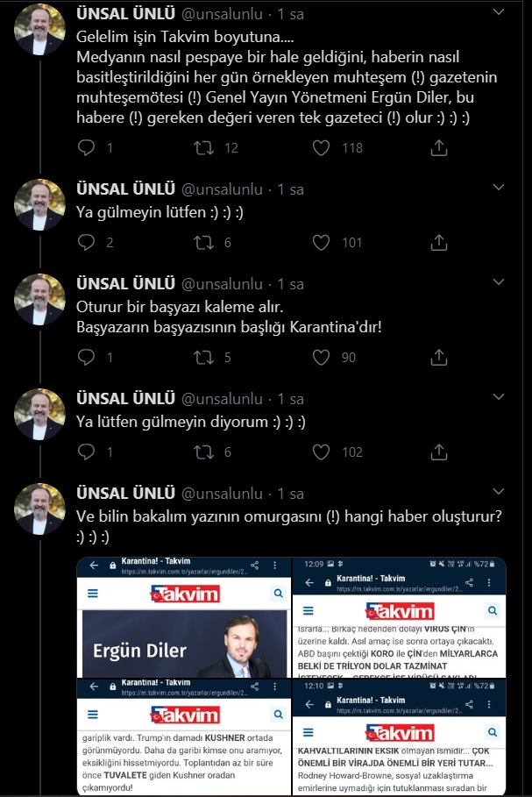Image resolution: width=532 pixels, height=797 pixels.
Task: Open the Kushner paragraph screenshot image
Action: tap(183, 737)
